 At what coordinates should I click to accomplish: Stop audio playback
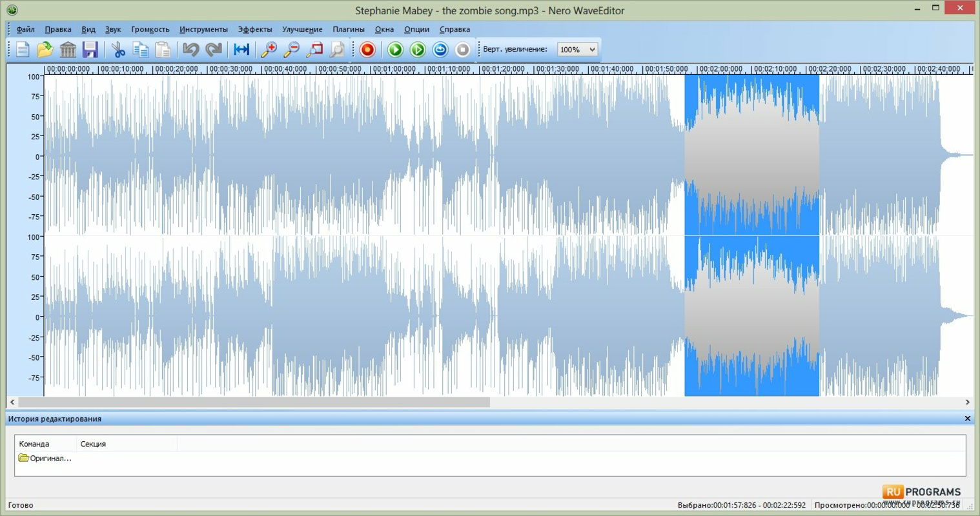click(462, 49)
